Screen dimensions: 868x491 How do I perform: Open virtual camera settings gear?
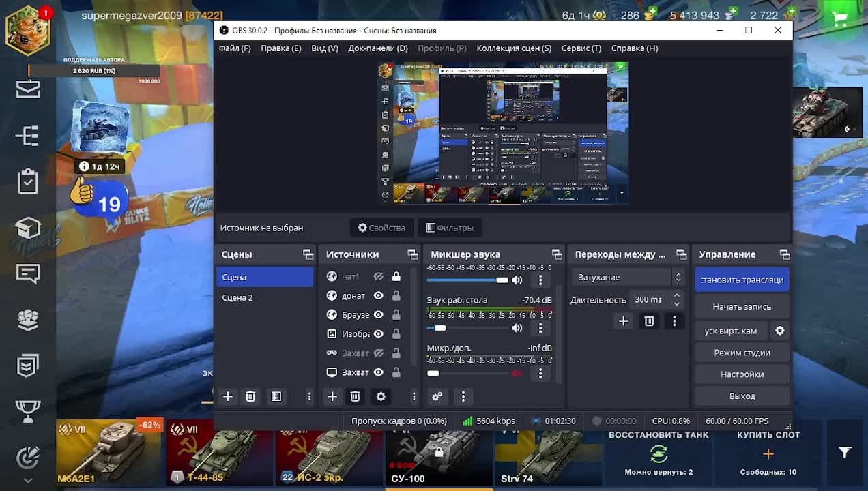pyautogui.click(x=779, y=331)
